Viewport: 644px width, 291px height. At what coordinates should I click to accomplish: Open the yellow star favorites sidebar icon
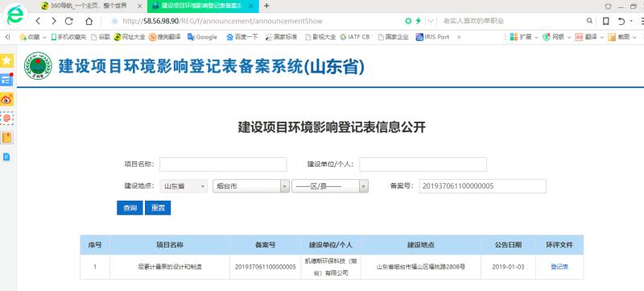(x=6, y=60)
